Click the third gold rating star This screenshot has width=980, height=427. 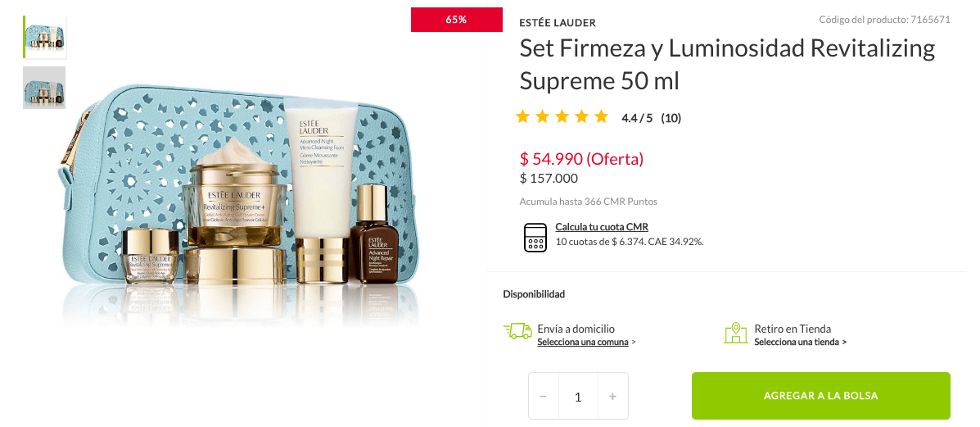(562, 116)
